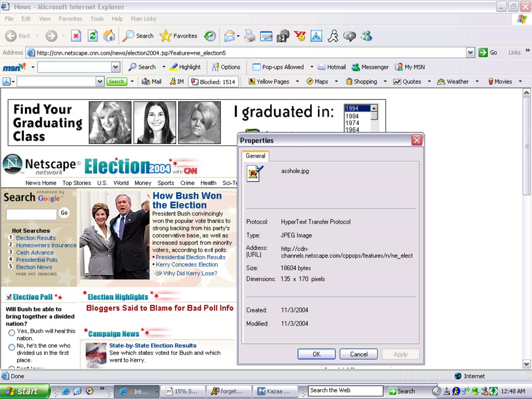Open Hotmail from the MSN toolbar
Image resolution: width=532 pixels, height=399 pixels.
tap(332, 67)
